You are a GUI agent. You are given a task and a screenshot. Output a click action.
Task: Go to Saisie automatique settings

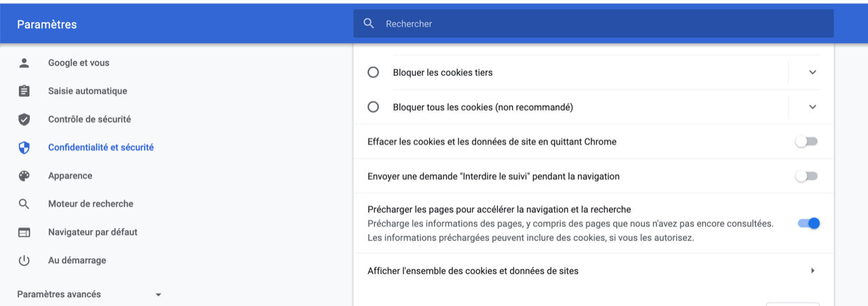[x=87, y=91]
